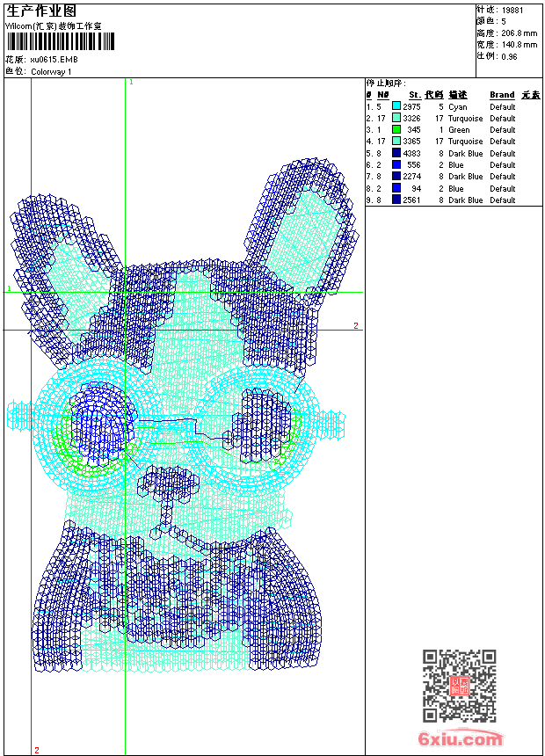Viewport: 545px width, 756px height.
Task: Click the '停止顺序' stop sequence heading
Action: click(x=386, y=84)
